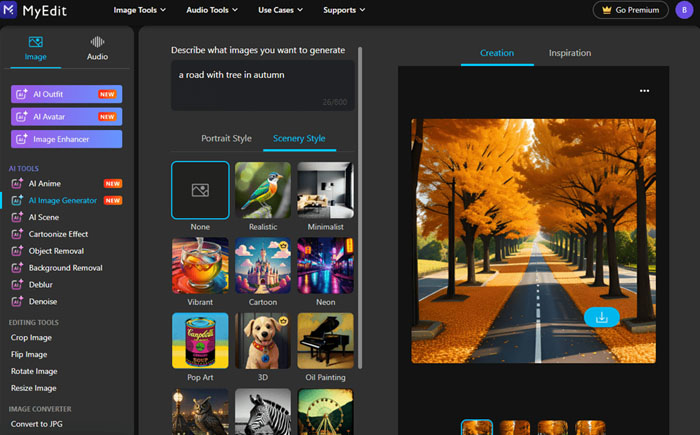Open the three-dots more options menu
Image resolution: width=700 pixels, height=435 pixels.
click(645, 91)
